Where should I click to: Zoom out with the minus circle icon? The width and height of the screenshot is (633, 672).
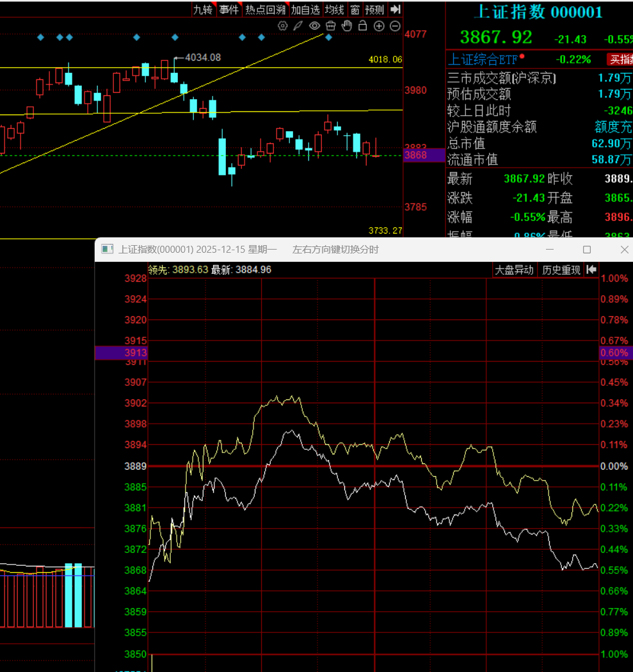[395, 26]
